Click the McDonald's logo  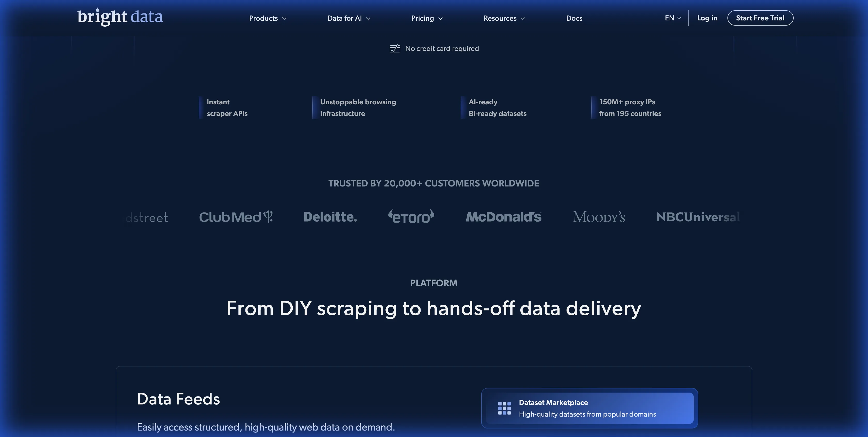[503, 217]
